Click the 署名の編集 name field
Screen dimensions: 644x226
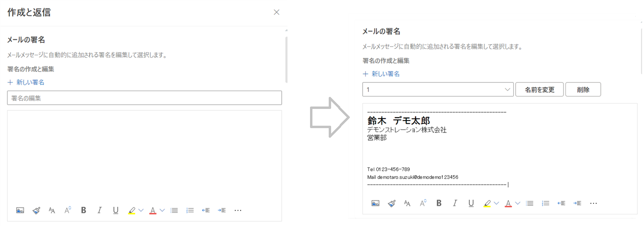click(145, 98)
